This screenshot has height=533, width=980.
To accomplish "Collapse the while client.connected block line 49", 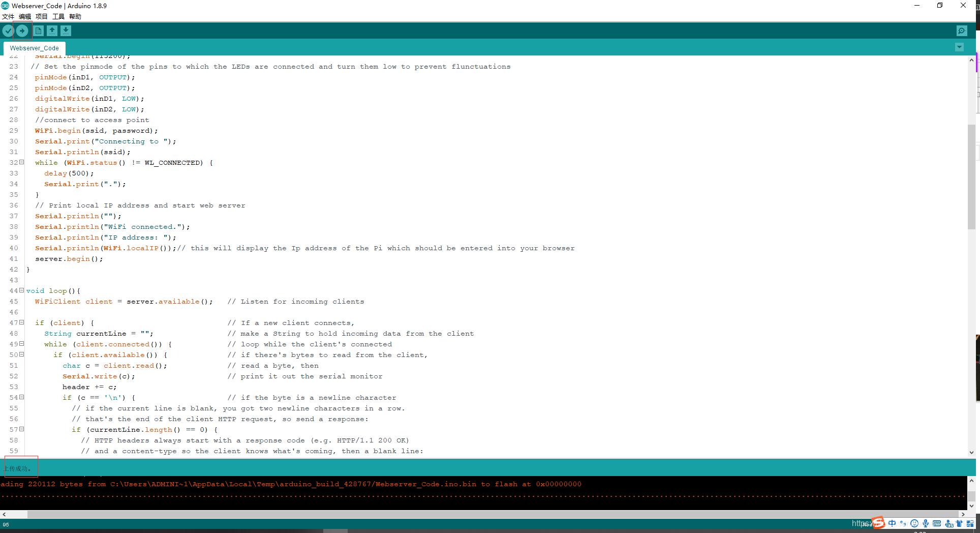I will click(x=21, y=344).
